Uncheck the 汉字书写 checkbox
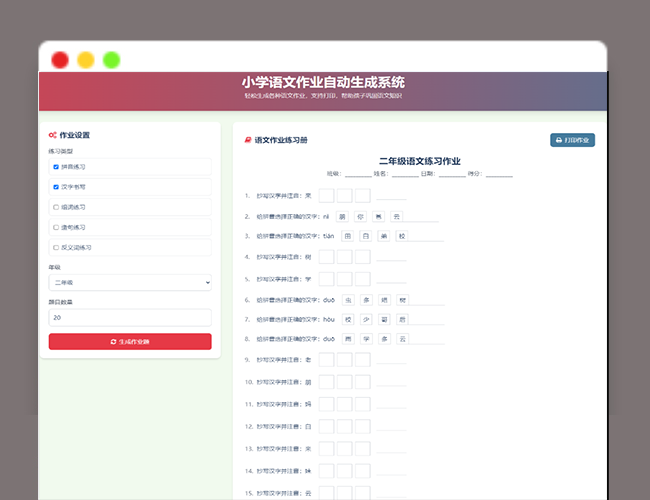 point(56,187)
